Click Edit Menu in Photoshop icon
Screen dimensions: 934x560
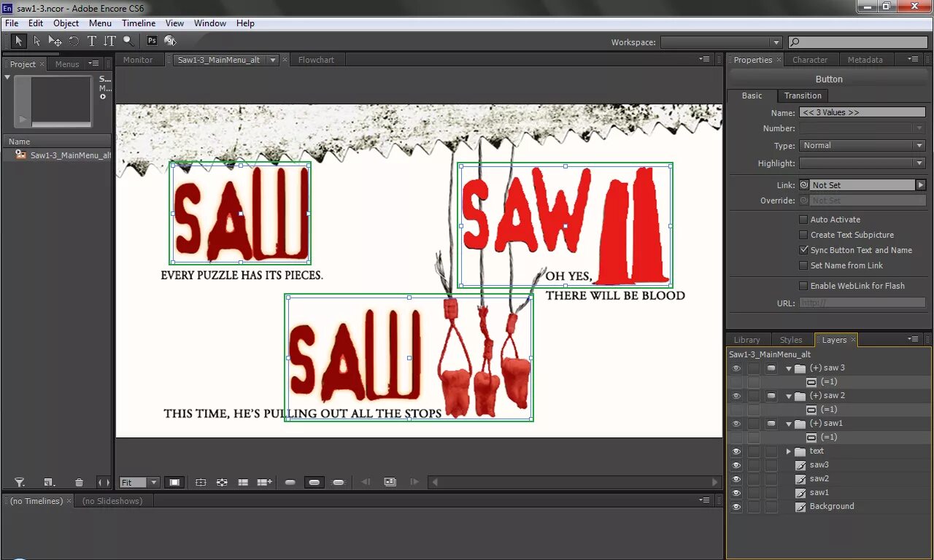(x=152, y=41)
